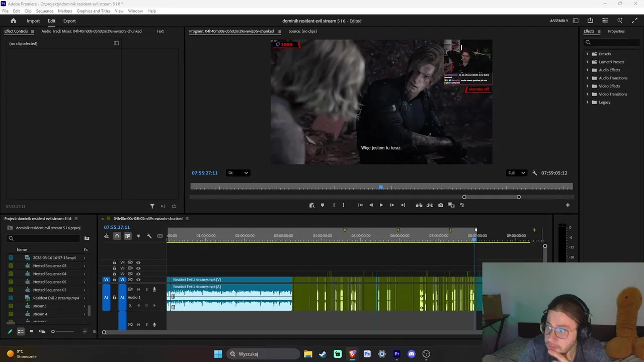The width and height of the screenshot is (644, 362).
Task: Click Go to In point button
Action: (x=360, y=205)
